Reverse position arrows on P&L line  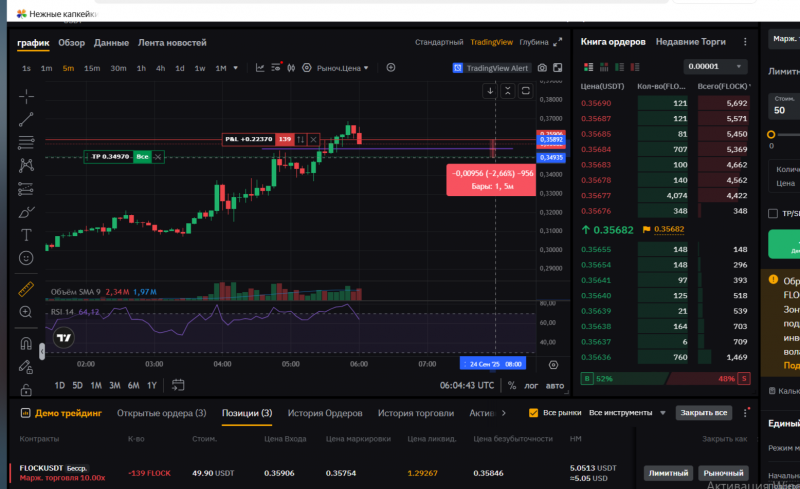[301, 139]
